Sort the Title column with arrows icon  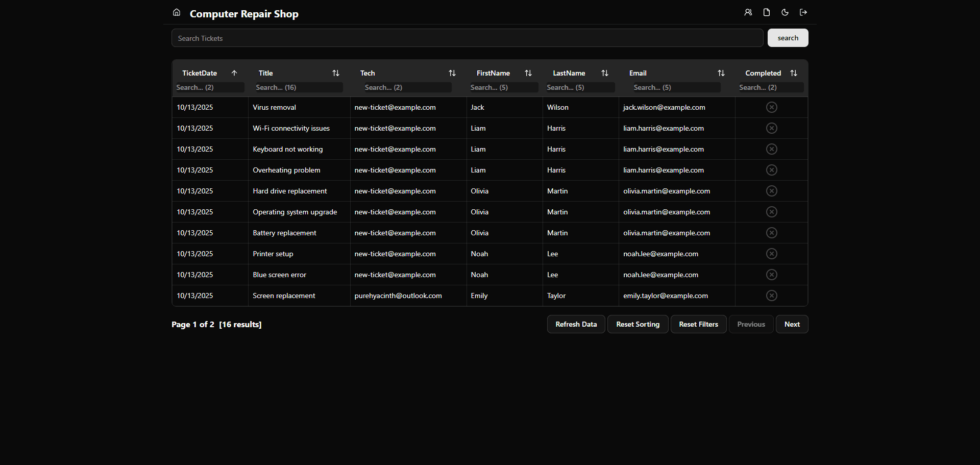click(x=336, y=73)
